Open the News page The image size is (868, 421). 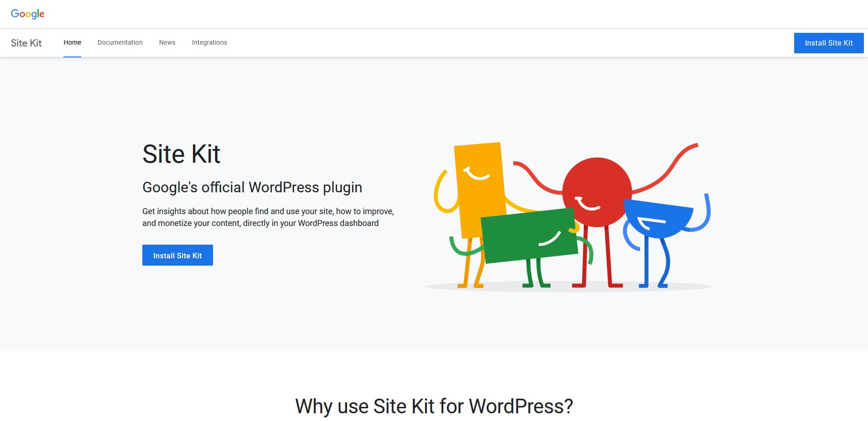click(x=167, y=42)
